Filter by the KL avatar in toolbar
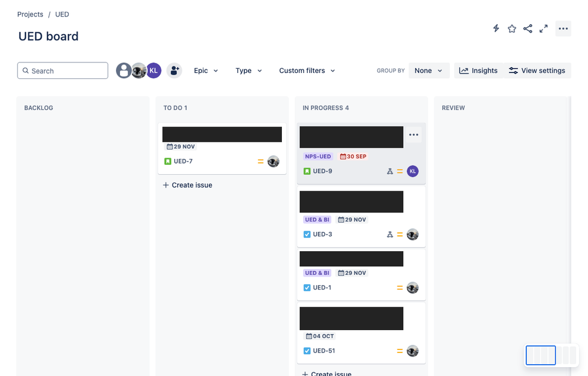588x376 pixels. click(x=154, y=71)
